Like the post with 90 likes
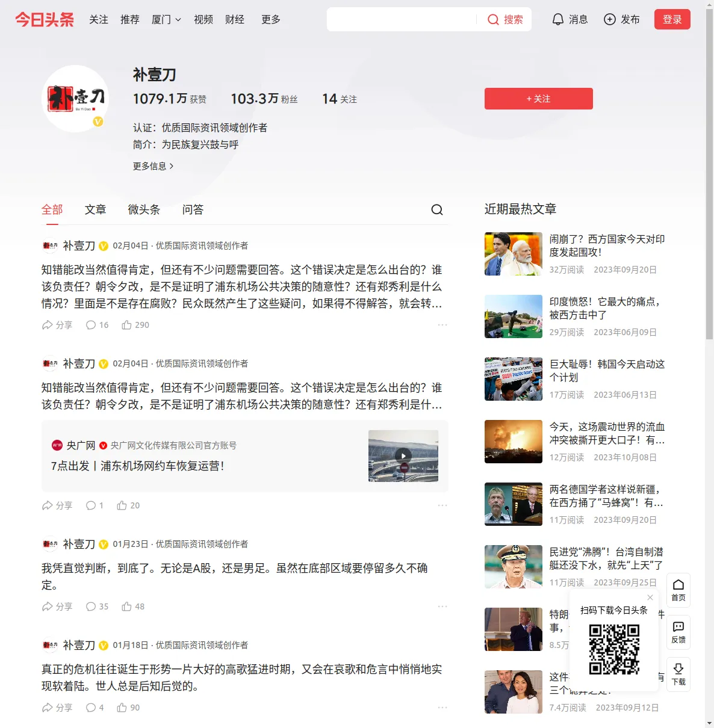Screen dimensions: 714x728 [x=128, y=708]
